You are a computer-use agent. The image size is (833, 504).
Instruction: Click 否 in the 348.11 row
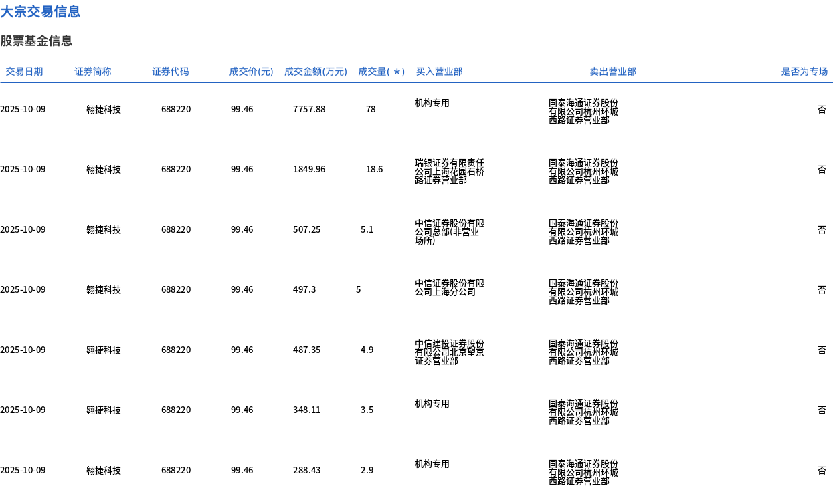822,410
